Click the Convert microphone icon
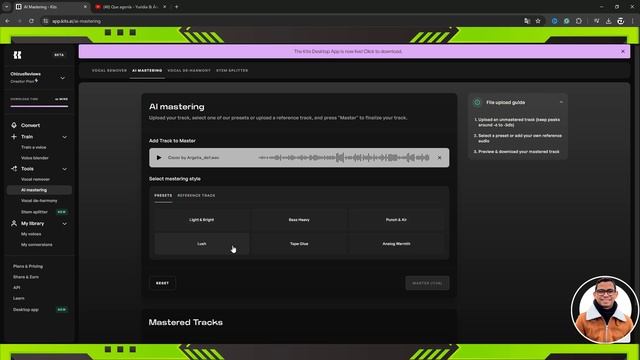This screenshot has height=360, width=640. coord(14,125)
